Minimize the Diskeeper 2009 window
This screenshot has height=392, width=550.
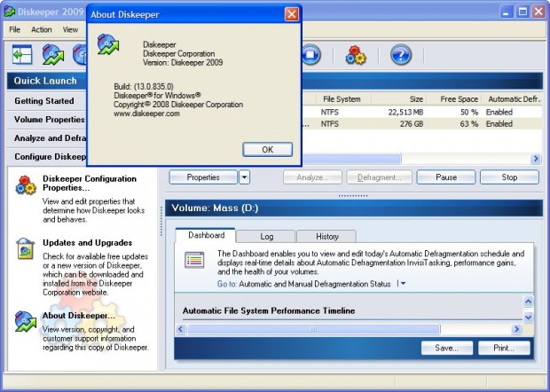pos(506,12)
